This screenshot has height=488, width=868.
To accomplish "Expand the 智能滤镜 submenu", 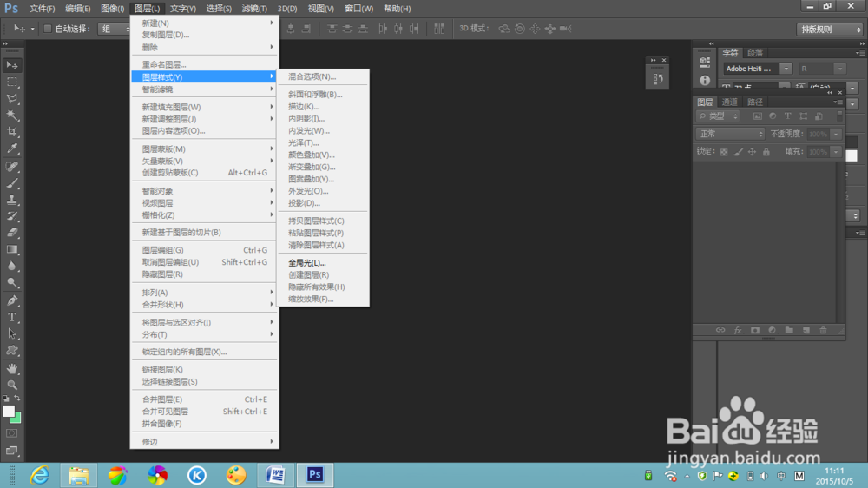I will point(204,89).
